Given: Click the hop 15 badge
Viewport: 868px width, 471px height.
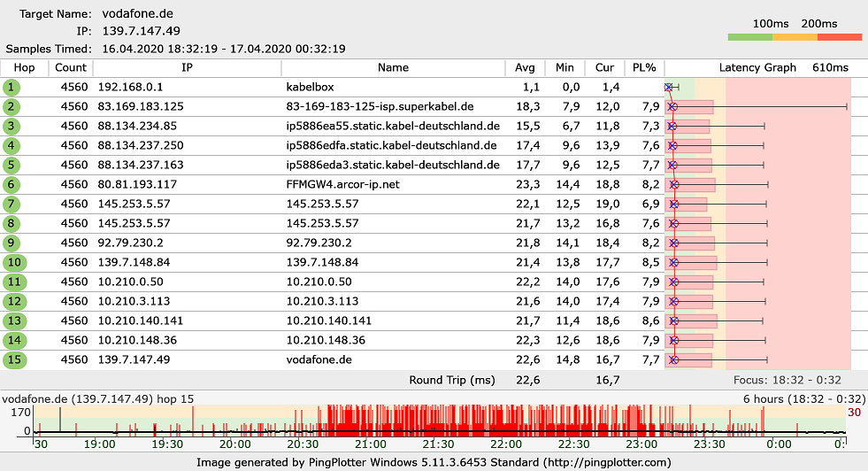Looking at the screenshot, I should point(14,359).
